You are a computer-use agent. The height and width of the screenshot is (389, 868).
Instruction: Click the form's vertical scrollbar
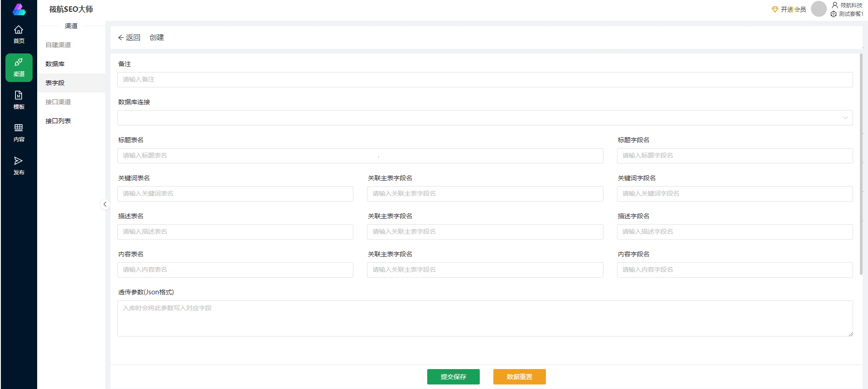click(x=861, y=165)
